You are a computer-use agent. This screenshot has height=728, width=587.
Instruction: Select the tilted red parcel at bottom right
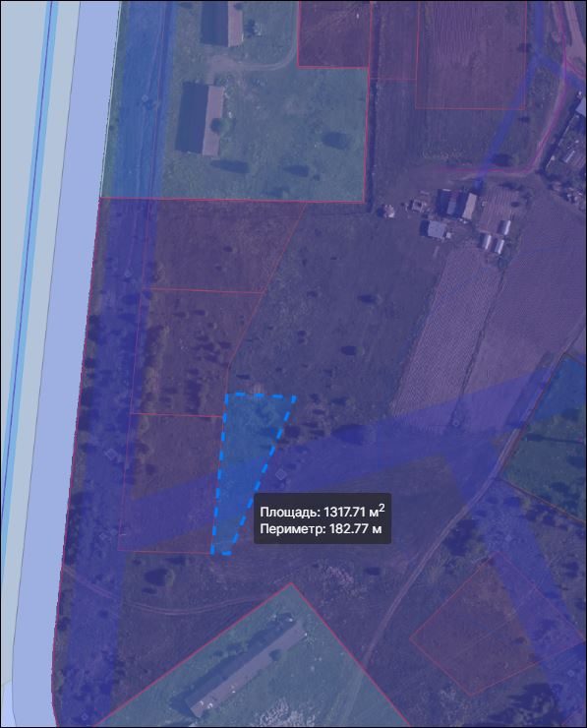pyautogui.click(x=499, y=625)
